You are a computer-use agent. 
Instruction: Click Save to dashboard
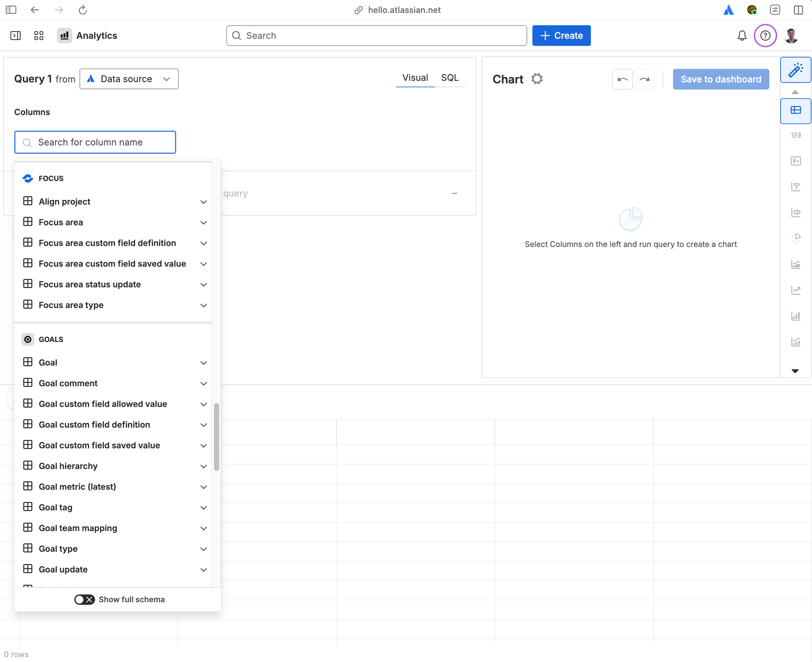click(721, 79)
